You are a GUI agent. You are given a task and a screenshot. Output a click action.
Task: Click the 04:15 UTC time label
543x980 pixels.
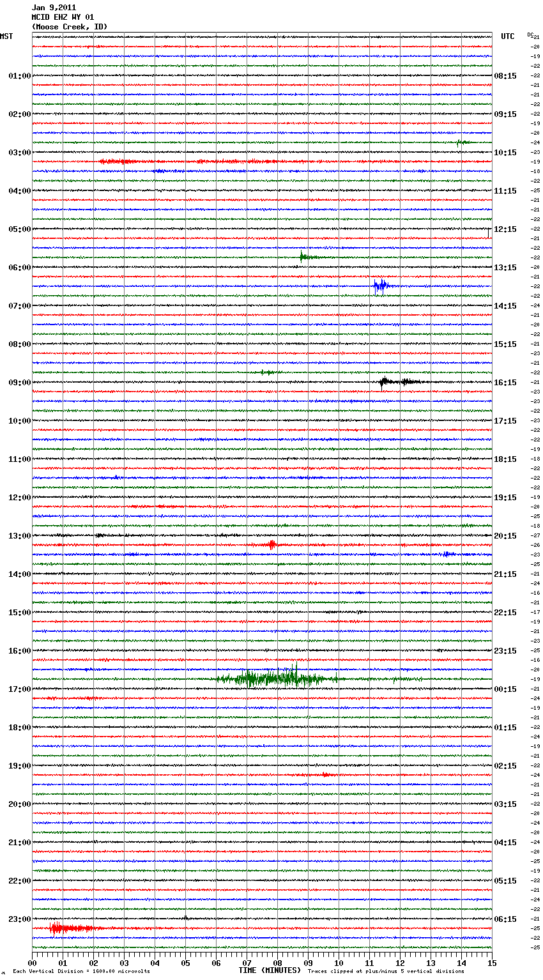505,843
